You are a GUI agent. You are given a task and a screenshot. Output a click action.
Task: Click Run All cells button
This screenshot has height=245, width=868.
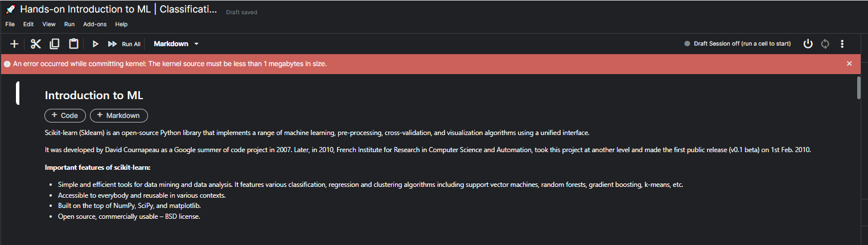coord(124,44)
